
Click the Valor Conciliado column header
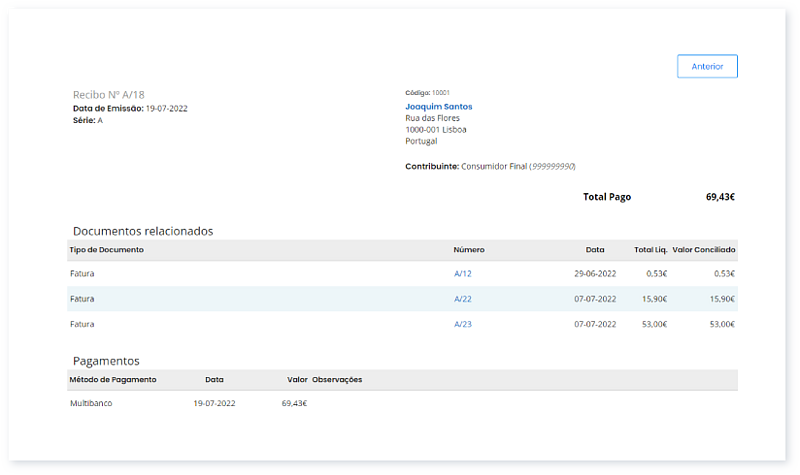(x=704, y=249)
